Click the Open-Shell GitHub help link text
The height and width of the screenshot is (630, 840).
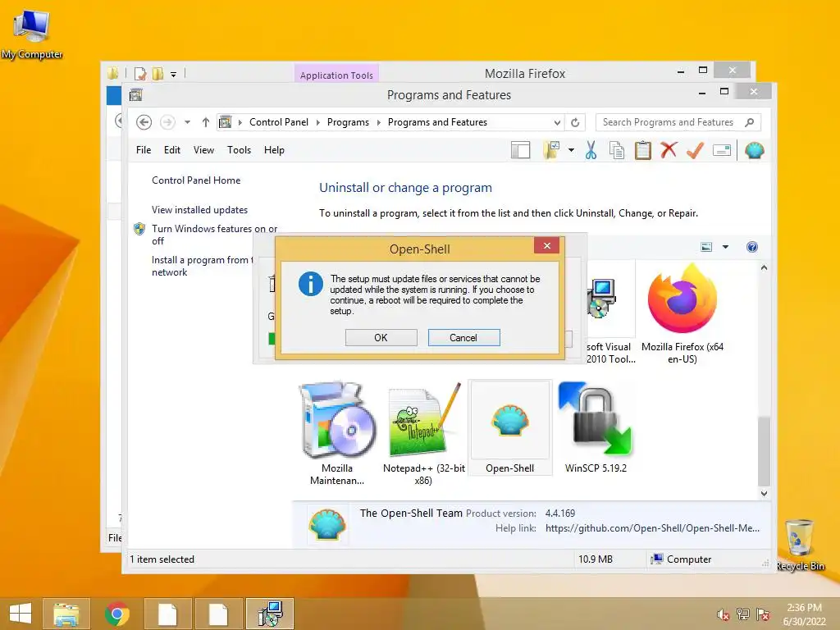pos(652,528)
